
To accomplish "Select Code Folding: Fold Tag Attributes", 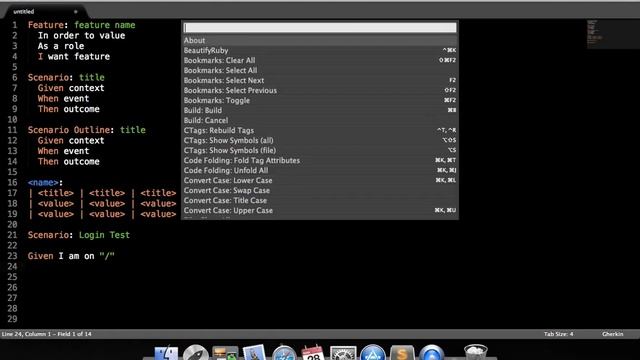I will pos(320,160).
